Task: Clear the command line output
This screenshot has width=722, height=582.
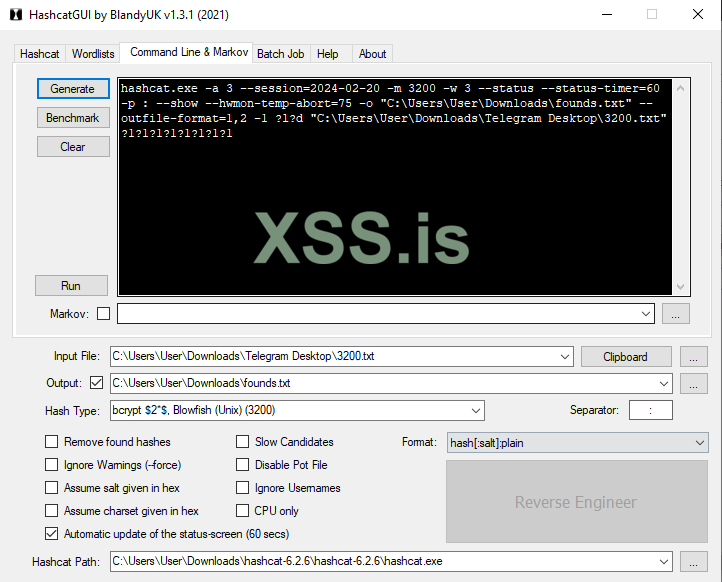Action: (73, 146)
